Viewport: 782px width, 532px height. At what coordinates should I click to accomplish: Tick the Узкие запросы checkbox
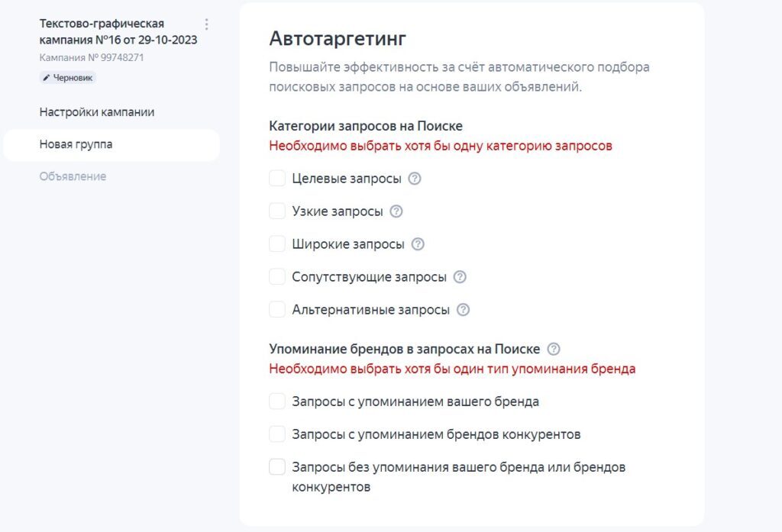click(277, 211)
